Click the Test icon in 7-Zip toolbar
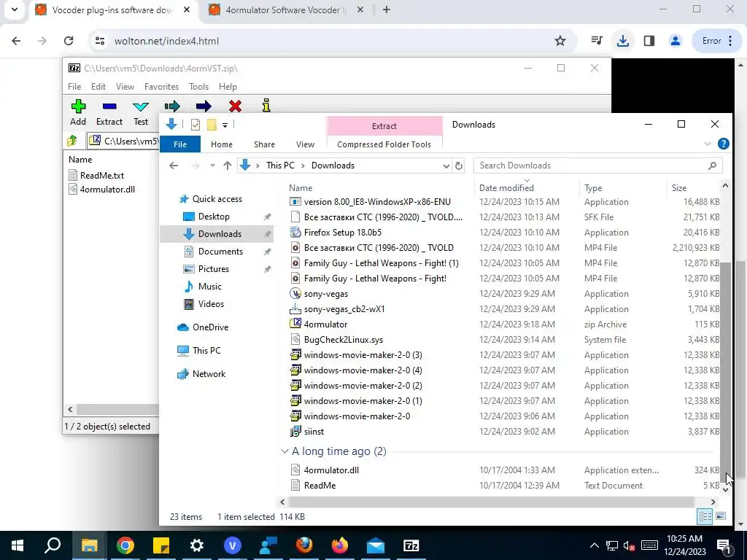 (141, 106)
